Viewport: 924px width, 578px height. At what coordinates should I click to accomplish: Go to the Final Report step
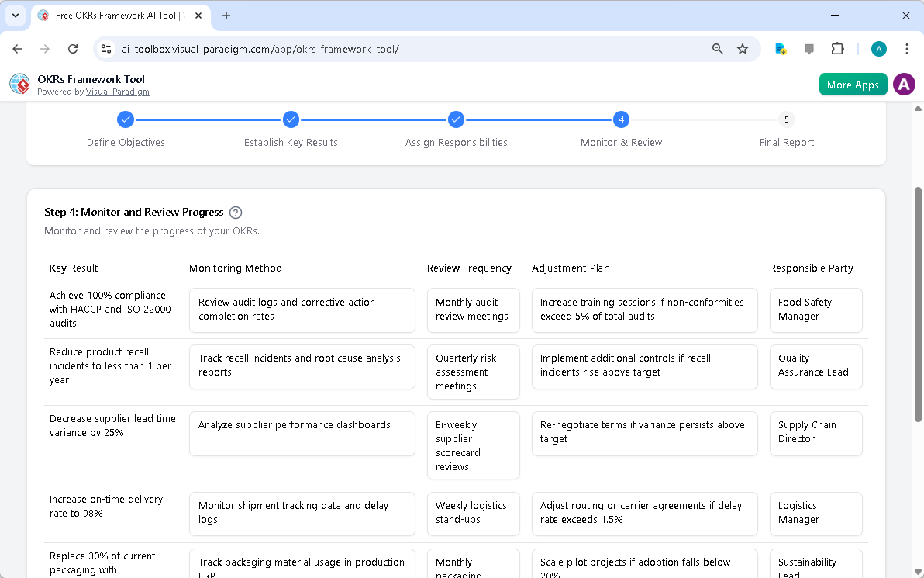786,119
